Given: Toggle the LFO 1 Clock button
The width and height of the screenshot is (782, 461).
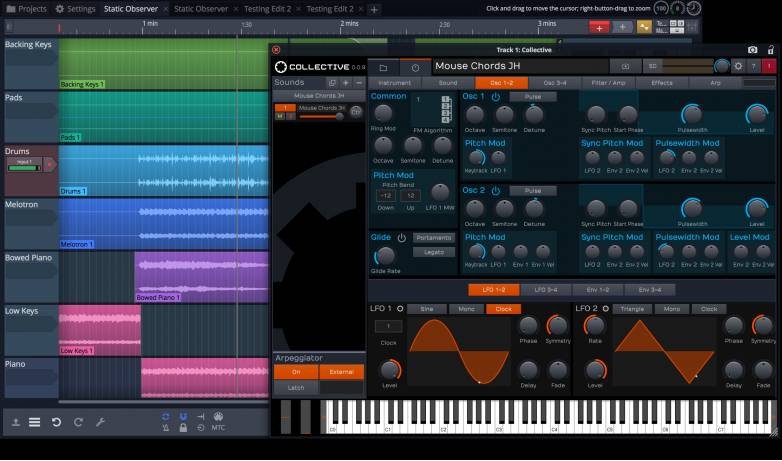Looking at the screenshot, I should [503, 309].
